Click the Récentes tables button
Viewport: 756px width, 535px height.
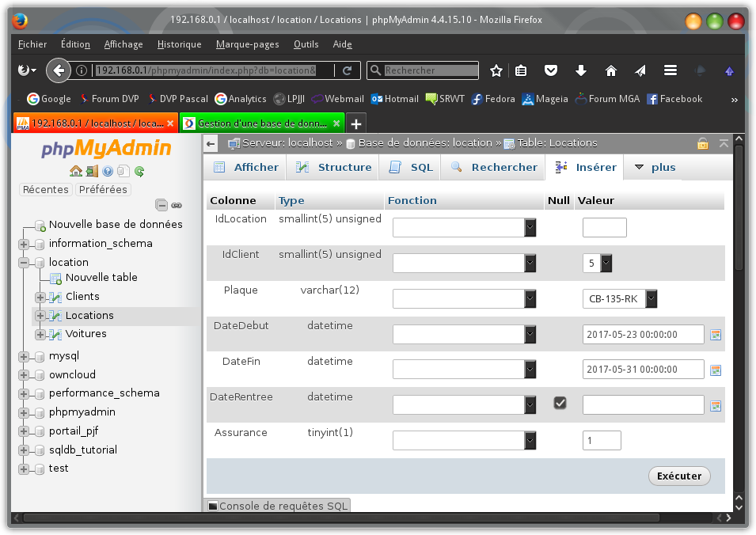click(x=45, y=189)
